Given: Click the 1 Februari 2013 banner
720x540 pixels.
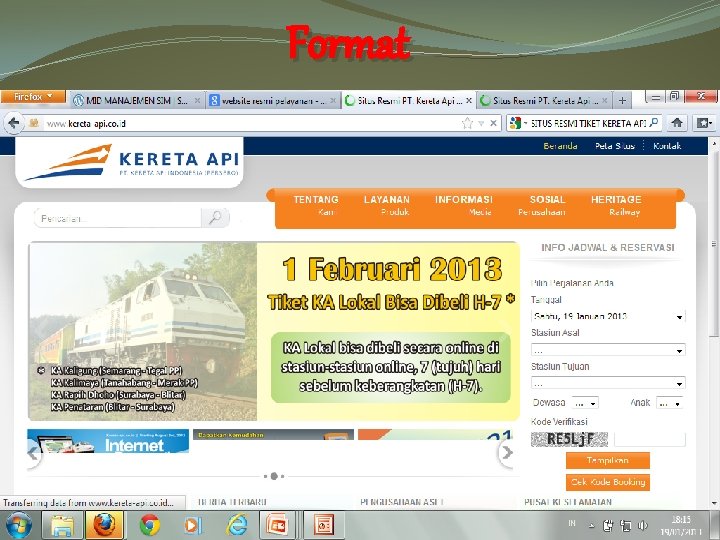Looking at the screenshot, I should (274, 331).
